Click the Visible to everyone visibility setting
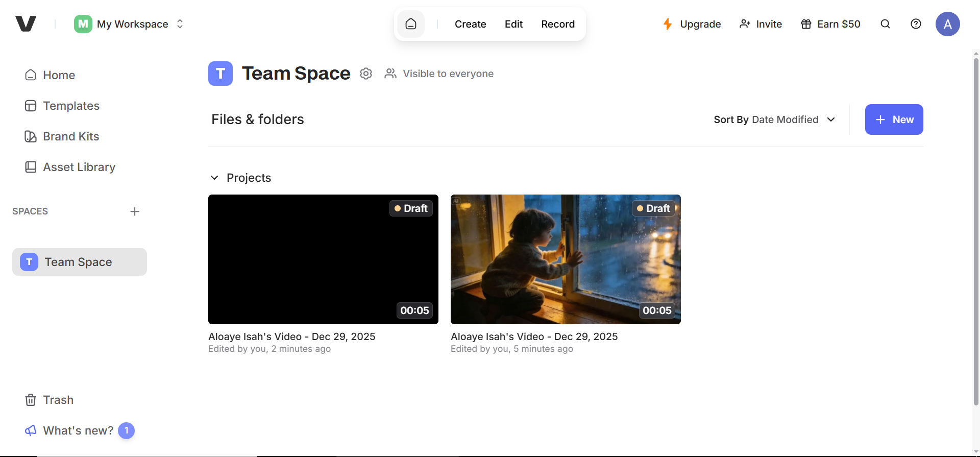This screenshot has height=457, width=980. (439, 74)
